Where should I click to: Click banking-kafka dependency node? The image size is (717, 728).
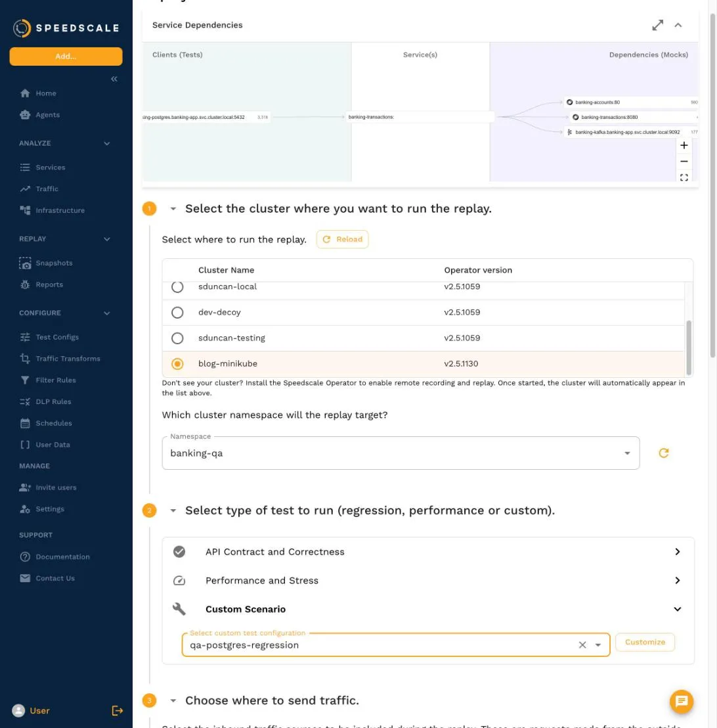coord(631,132)
